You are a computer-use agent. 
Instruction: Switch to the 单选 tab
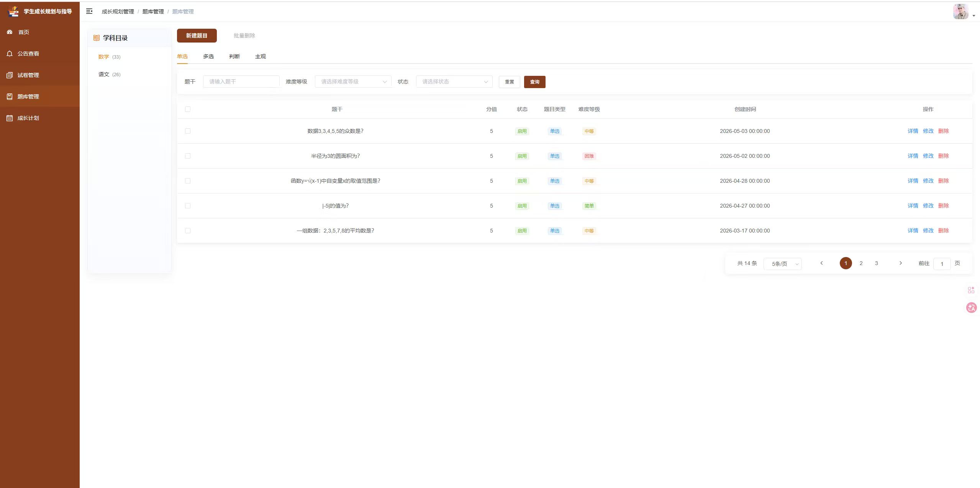182,56
